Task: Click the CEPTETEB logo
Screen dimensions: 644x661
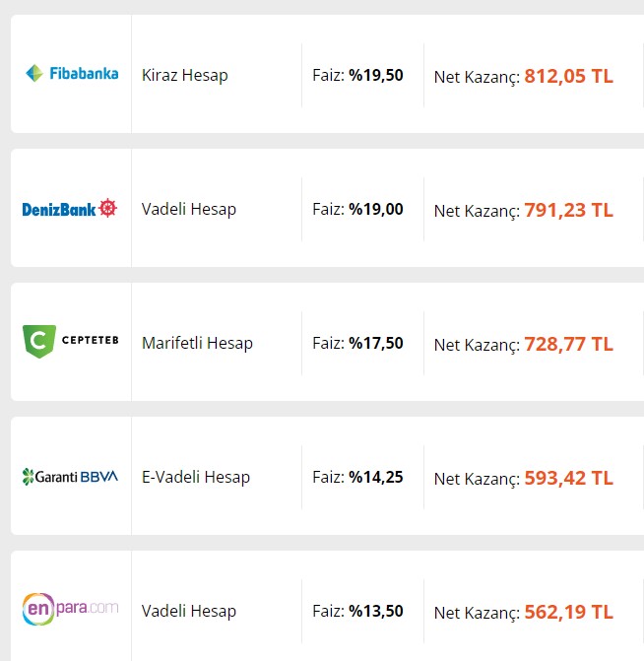Action: point(70,341)
